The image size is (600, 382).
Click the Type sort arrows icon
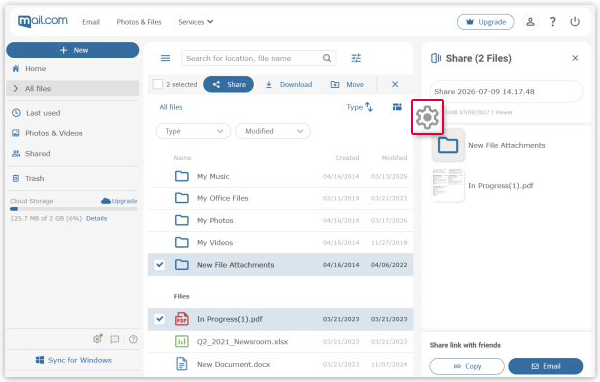369,107
